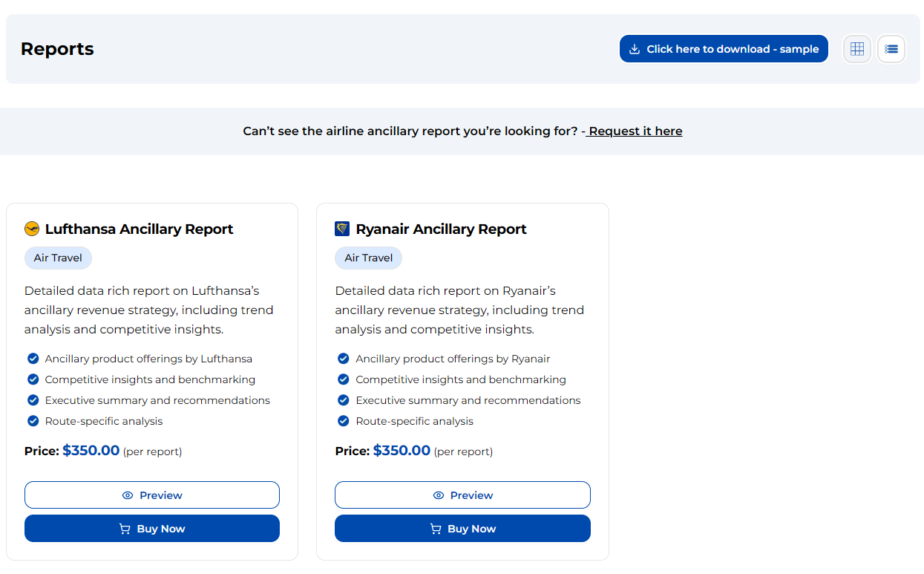Screen dimensions: 924x574
Task: Click checkmark beside Ancillary product offerings by Lufthansa
Action: point(33,359)
